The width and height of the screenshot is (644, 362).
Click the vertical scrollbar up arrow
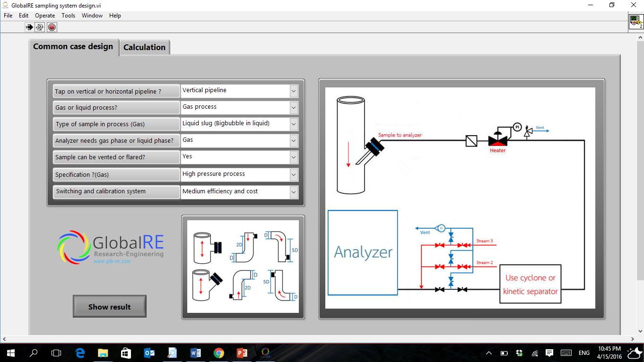[640, 37]
